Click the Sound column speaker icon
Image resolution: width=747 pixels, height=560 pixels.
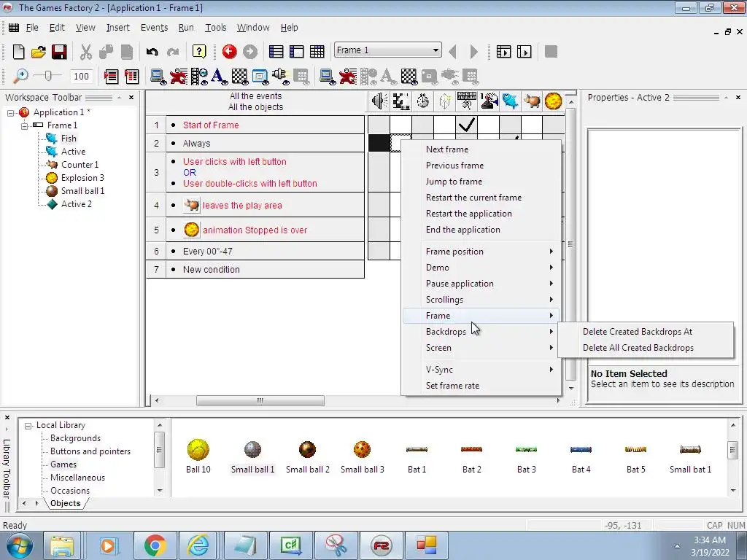coord(379,101)
